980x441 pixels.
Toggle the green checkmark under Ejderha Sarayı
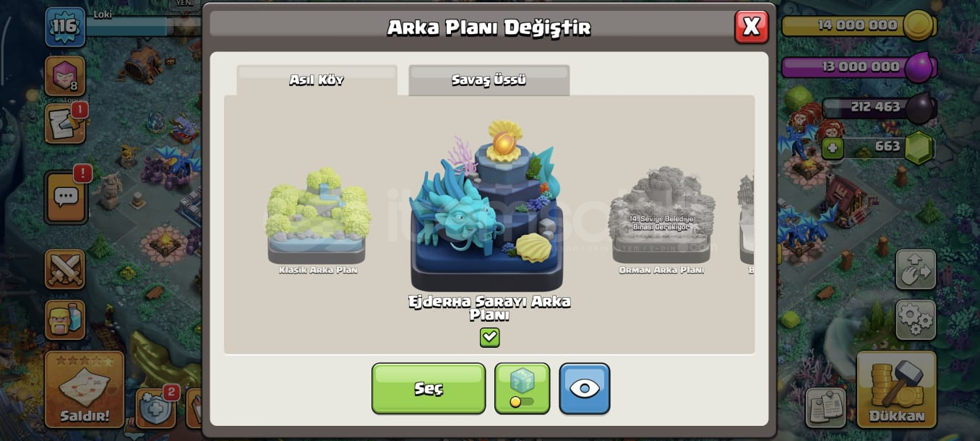tap(489, 337)
